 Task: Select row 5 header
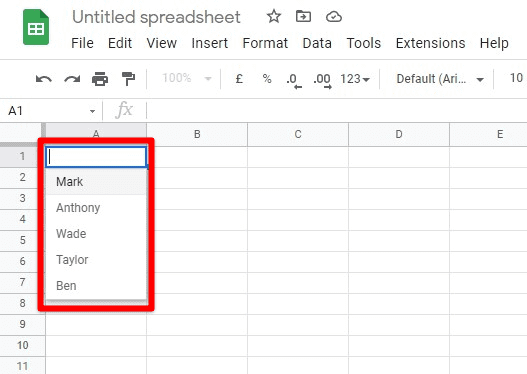22,240
